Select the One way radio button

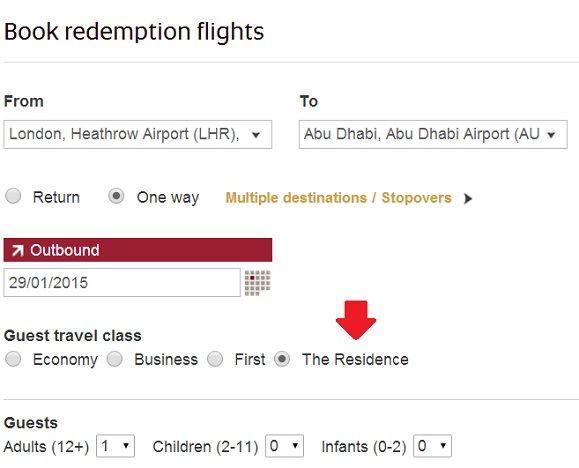coord(116,196)
